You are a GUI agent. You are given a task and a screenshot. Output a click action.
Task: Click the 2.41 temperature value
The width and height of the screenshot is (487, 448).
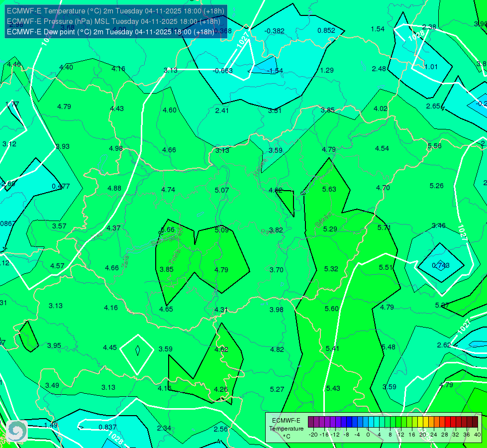(222, 111)
